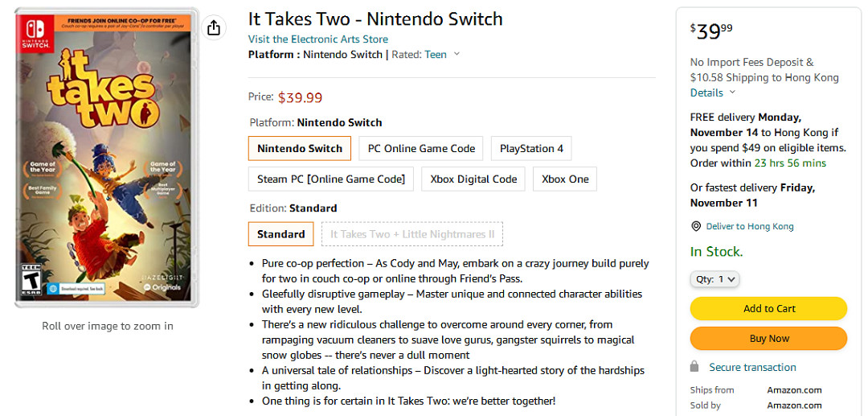Open the Qty quantity dropdown
This screenshot has height=416, width=868.
(714, 279)
